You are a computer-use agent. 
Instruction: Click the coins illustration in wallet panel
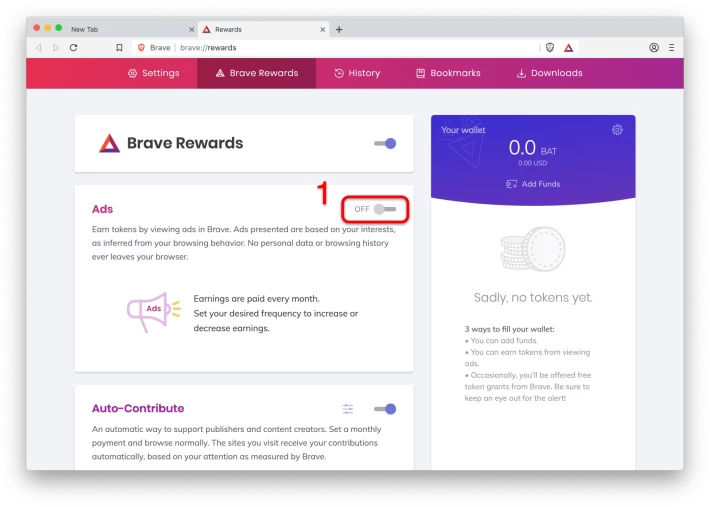pyautogui.click(x=533, y=249)
